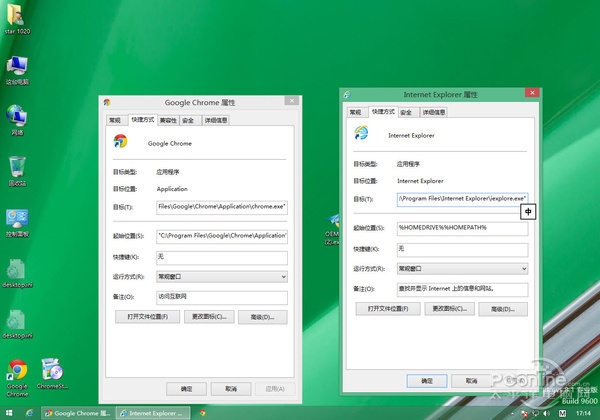Image resolution: width=600 pixels, height=420 pixels.
Task: Open the 快捷方式 tab in the Chrome dialog
Action: (143, 119)
